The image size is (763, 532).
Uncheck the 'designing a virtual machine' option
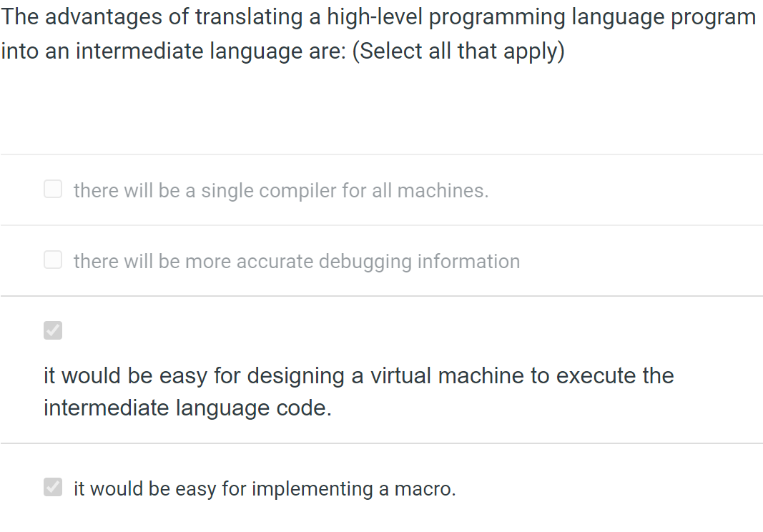tap(53, 330)
